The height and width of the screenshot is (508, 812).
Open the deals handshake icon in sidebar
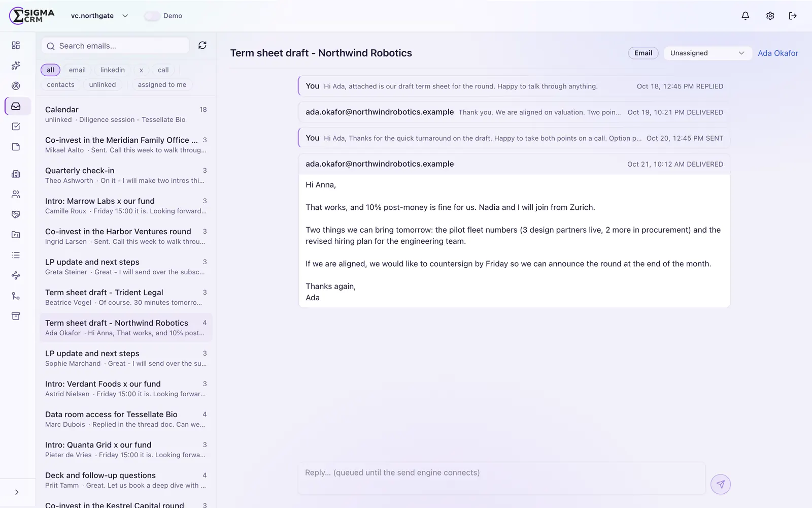[x=16, y=214]
